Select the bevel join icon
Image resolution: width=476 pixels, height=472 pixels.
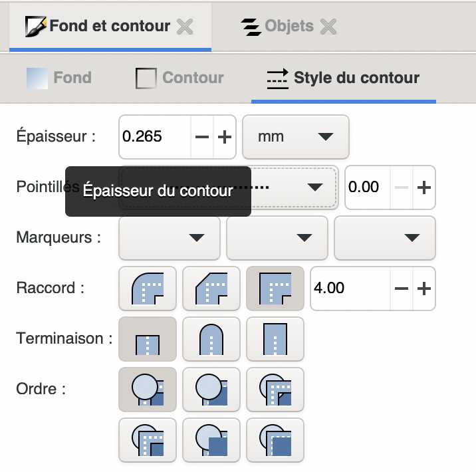click(x=211, y=289)
